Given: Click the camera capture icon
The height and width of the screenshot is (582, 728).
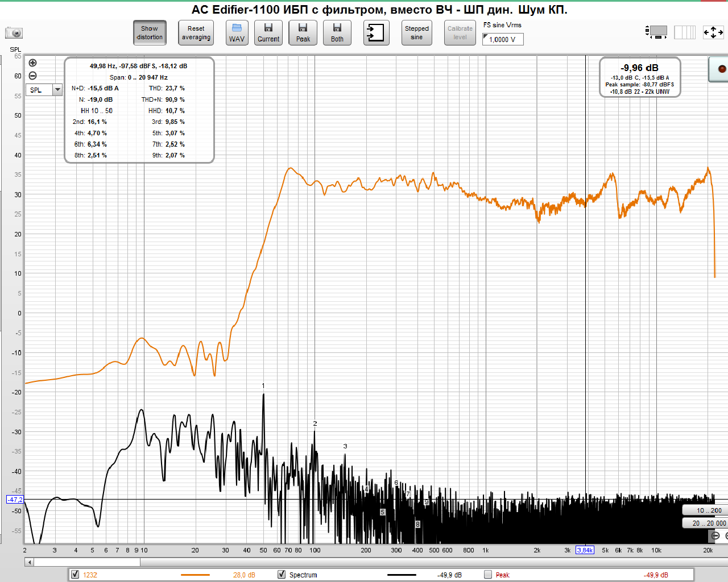Looking at the screenshot, I should pos(14,32).
